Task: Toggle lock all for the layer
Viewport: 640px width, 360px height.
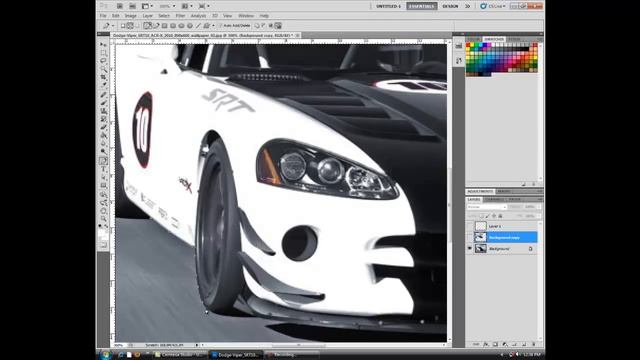Action: pyautogui.click(x=500, y=216)
